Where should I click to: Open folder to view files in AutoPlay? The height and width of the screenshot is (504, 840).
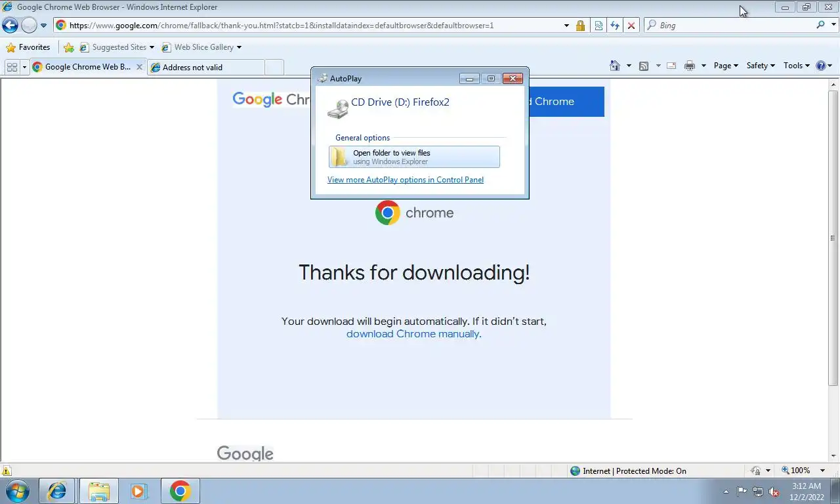pos(414,157)
